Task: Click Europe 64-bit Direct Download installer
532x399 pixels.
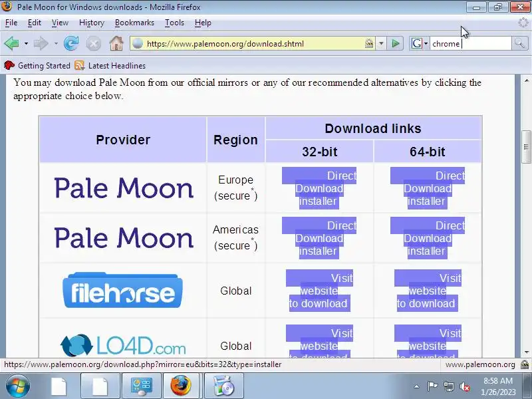Action: pyautogui.click(x=428, y=188)
